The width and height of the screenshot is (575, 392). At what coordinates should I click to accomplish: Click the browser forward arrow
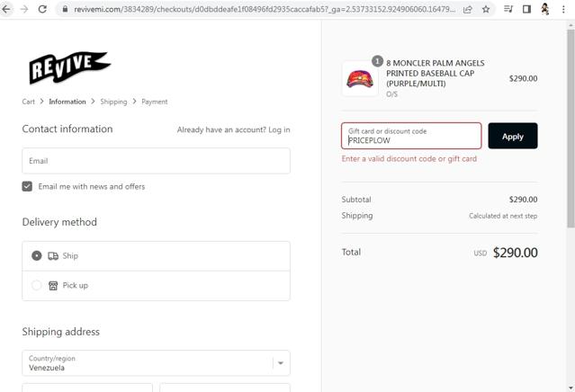[24, 9]
